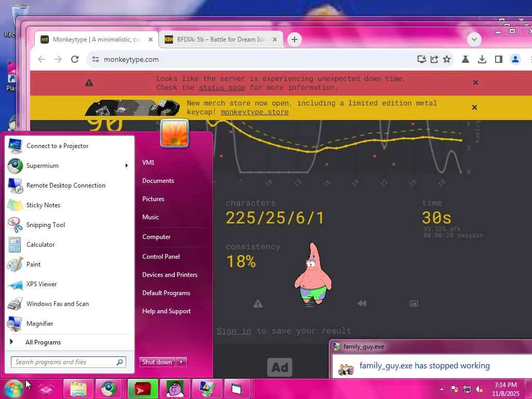Viewport: 532px width, 399px height.
Task: Open the tab search dropdown
Action: point(474,39)
